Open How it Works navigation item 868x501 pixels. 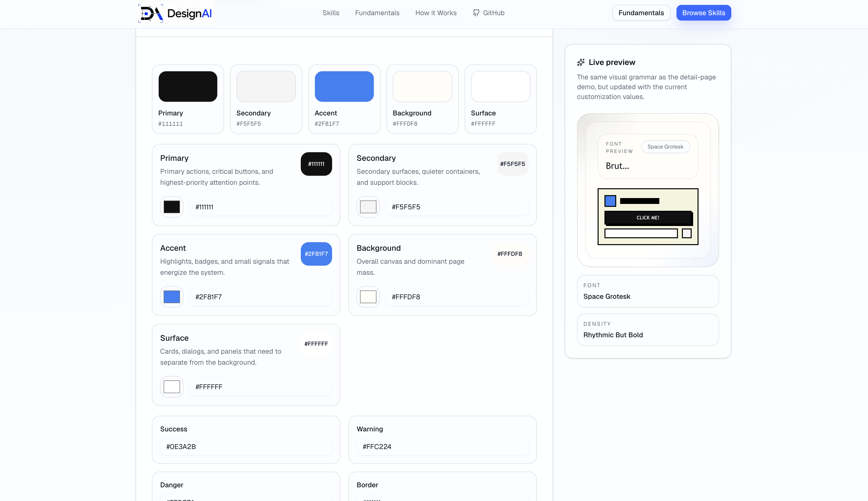(436, 13)
